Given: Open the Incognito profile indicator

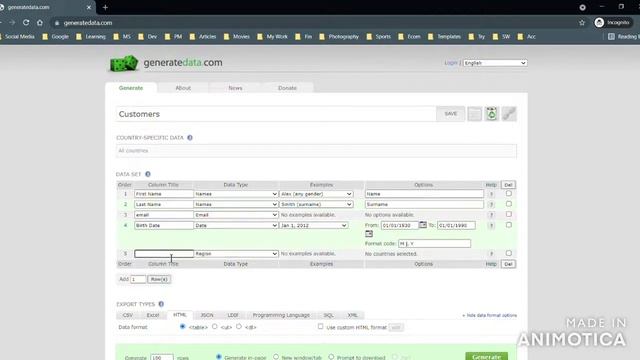Looking at the screenshot, I should click(x=612, y=23).
